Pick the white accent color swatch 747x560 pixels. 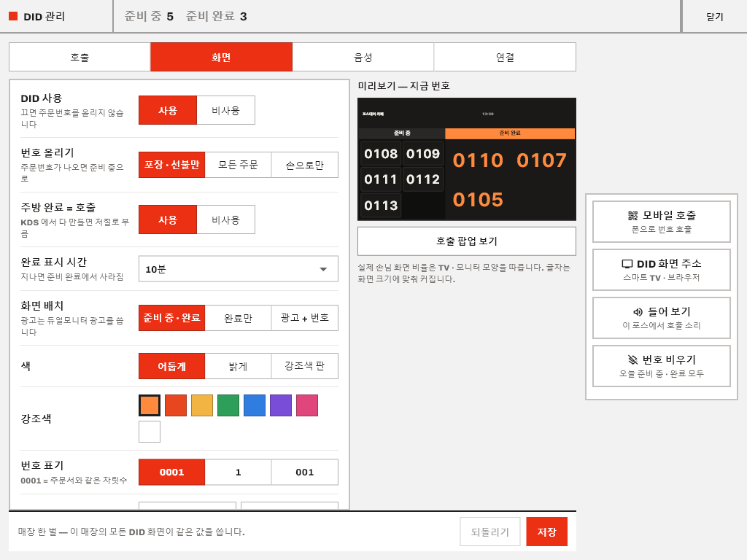[150, 432]
